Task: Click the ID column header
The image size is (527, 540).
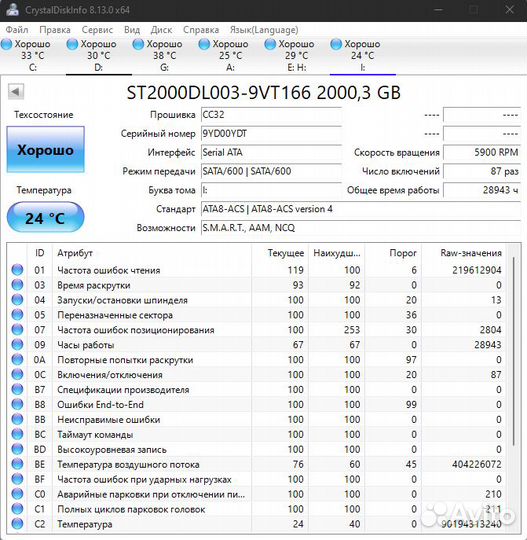Action: [40, 253]
